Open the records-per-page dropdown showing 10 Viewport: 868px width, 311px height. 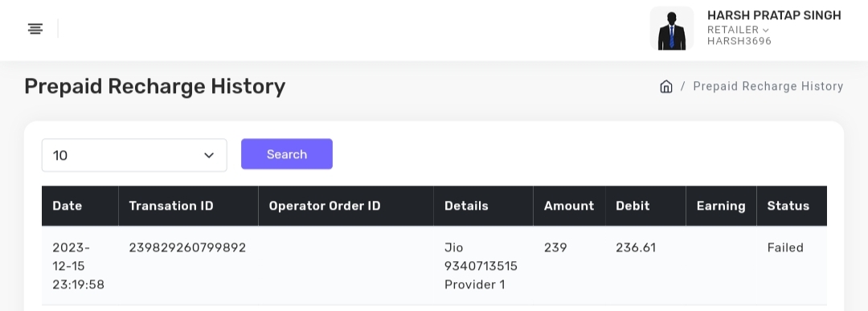click(x=134, y=155)
